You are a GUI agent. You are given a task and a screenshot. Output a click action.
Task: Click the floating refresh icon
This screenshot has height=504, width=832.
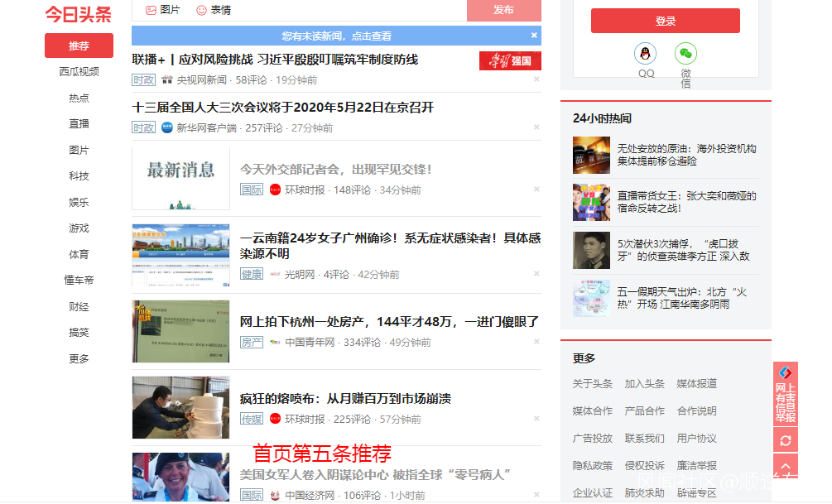(x=786, y=440)
